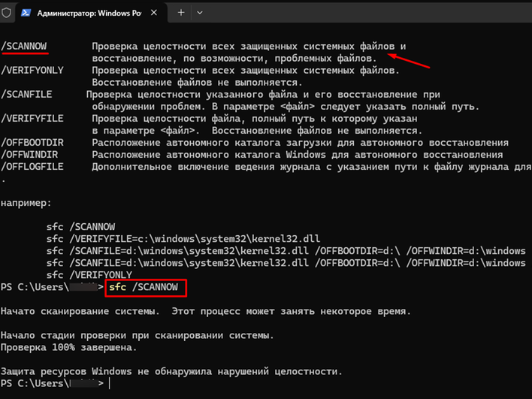Select the Администратор: Windows PowerShell tab
The height and width of the screenshot is (399, 532).
coord(92,13)
